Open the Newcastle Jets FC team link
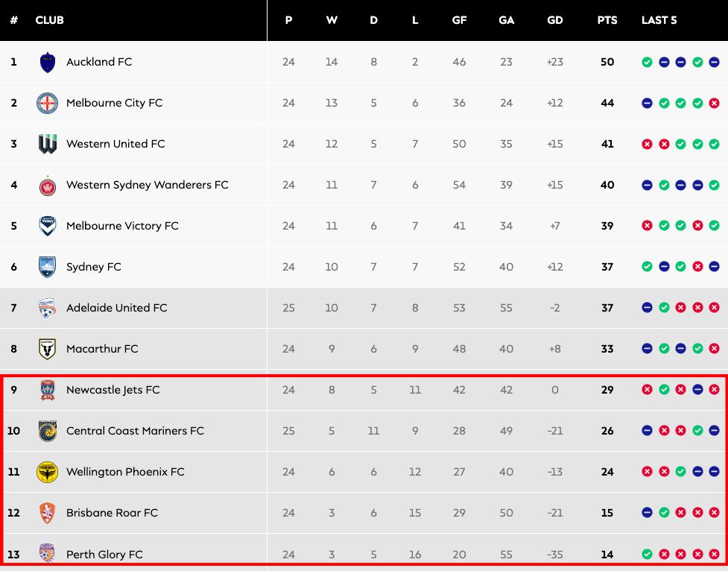Viewport: 728px width, 571px height. (113, 390)
